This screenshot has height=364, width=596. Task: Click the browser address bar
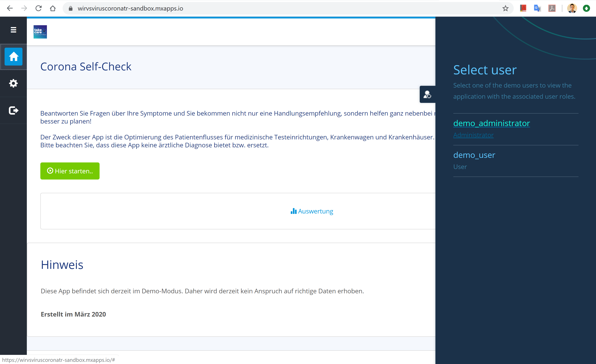(x=266, y=9)
